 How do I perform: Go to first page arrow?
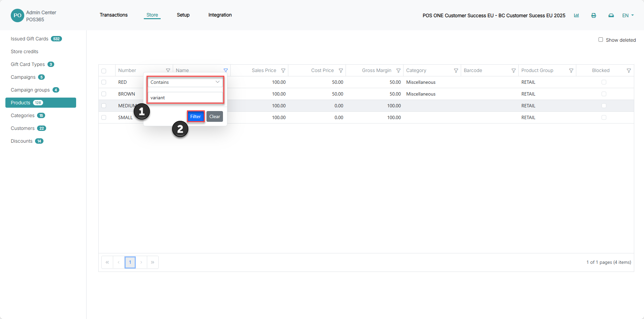coord(107,262)
